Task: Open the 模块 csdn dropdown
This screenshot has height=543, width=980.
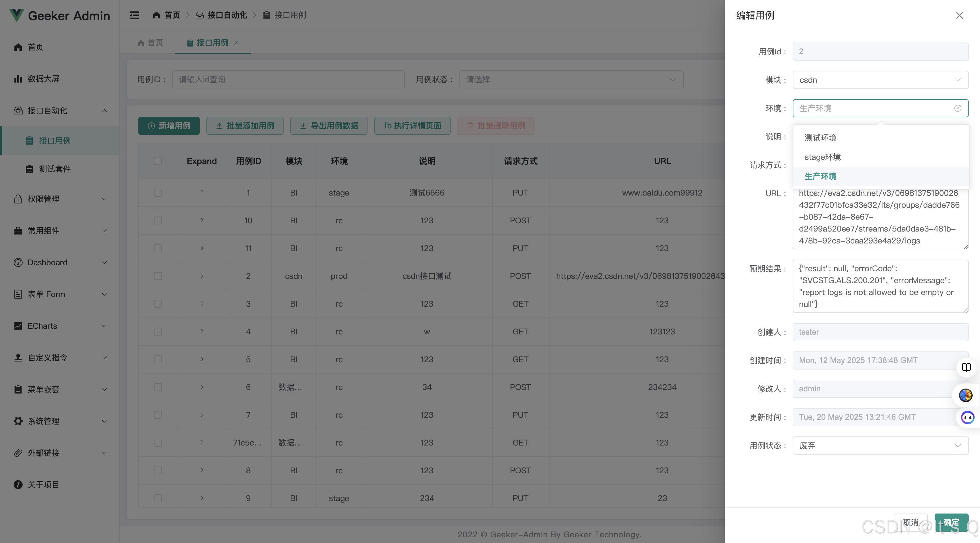Action: pos(880,80)
